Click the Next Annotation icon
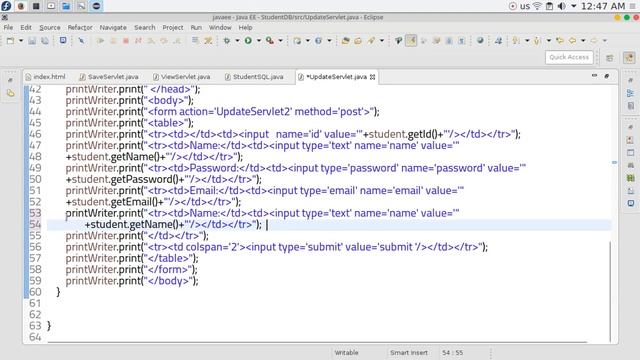640x360 pixels. [x=516, y=40]
